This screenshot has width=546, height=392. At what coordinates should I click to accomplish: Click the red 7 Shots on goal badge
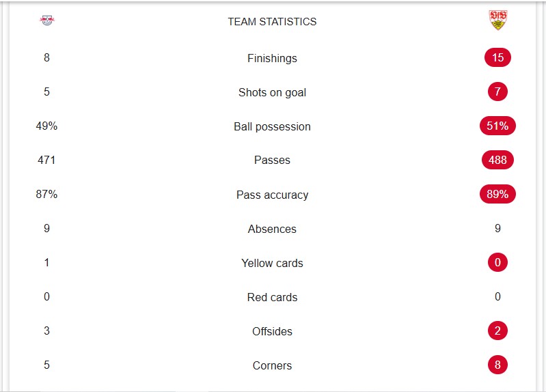tap(497, 92)
